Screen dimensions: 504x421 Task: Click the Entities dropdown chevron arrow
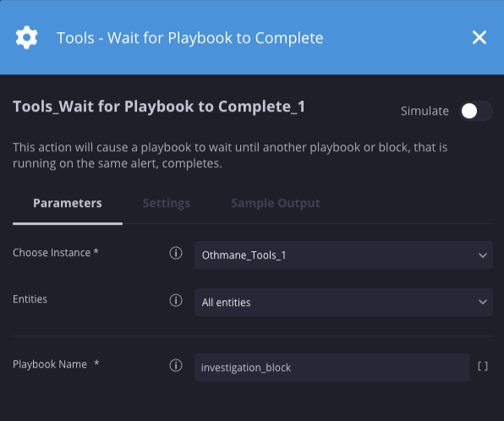click(x=483, y=302)
